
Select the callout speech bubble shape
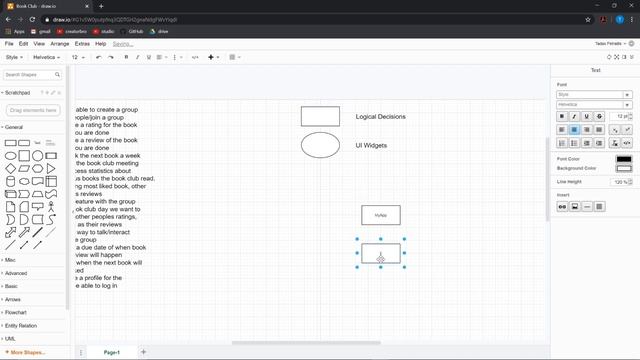38,207
